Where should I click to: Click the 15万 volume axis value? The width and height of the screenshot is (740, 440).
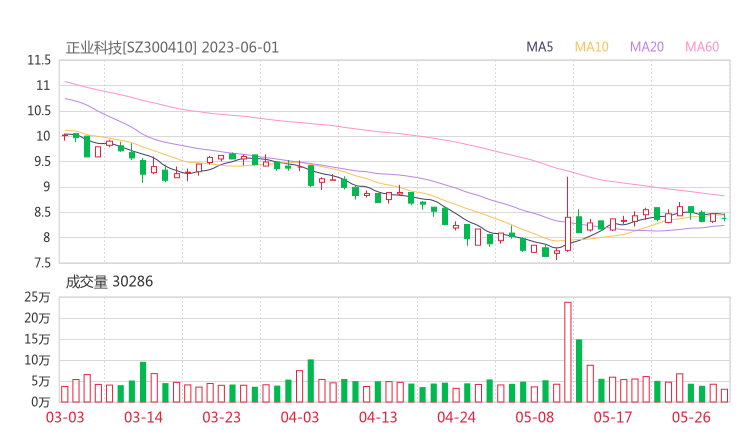pyautogui.click(x=37, y=339)
